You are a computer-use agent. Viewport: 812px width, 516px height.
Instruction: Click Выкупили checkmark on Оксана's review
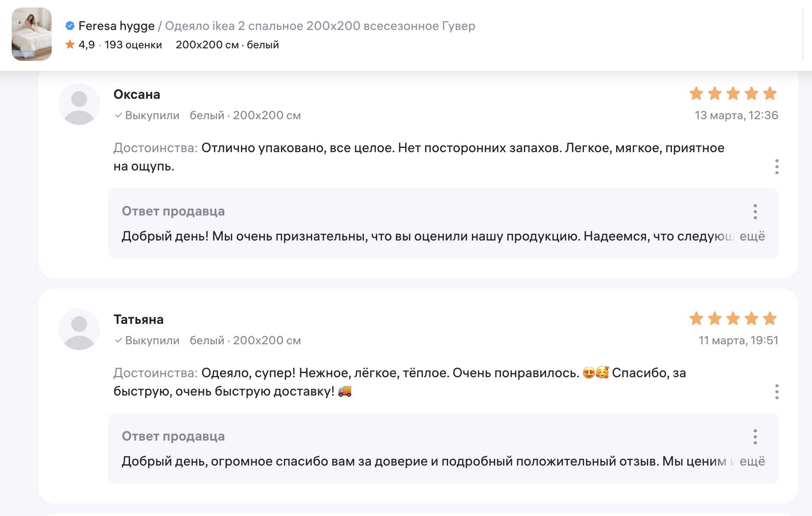[x=119, y=115]
